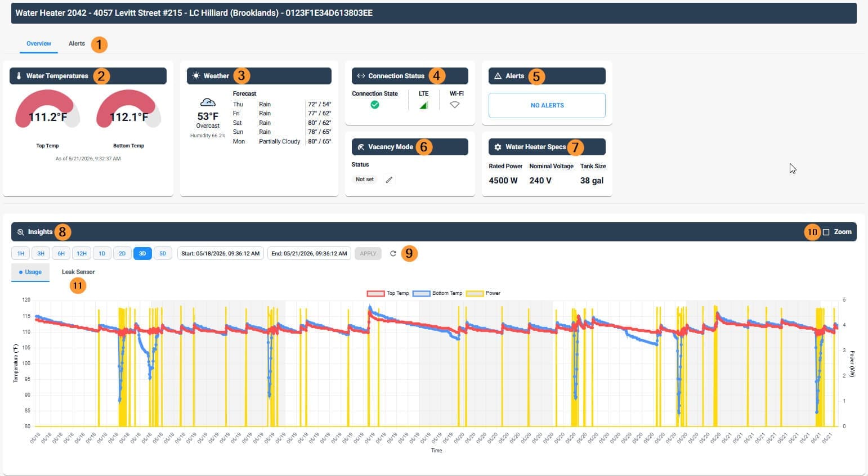The height and width of the screenshot is (476, 868).
Task: Edit the Vacancy Mode status with the pencil icon
Action: (389, 179)
